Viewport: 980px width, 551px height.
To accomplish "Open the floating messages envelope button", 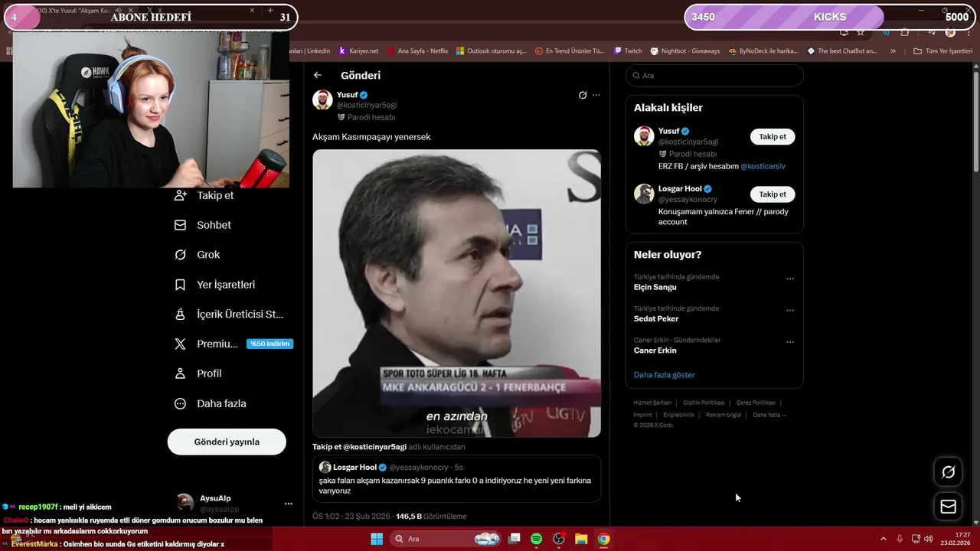I will click(948, 507).
